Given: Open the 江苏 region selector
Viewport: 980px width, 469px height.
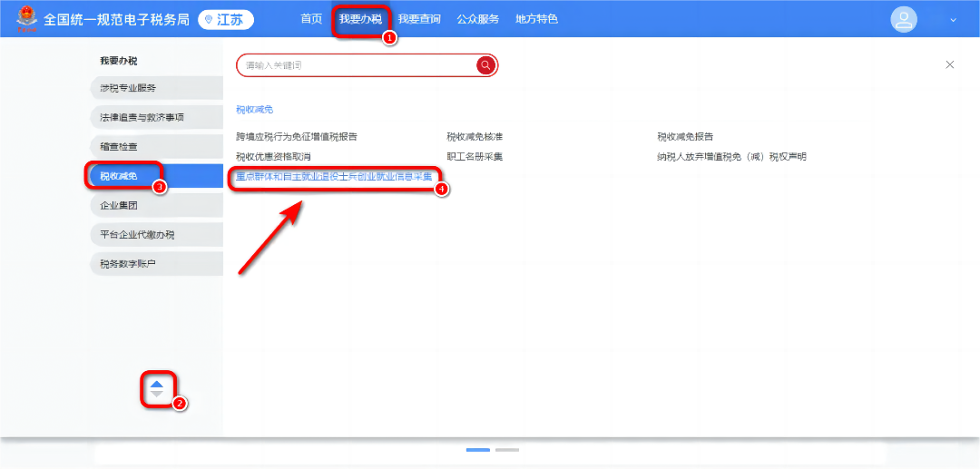Looking at the screenshot, I should pyautogui.click(x=226, y=20).
